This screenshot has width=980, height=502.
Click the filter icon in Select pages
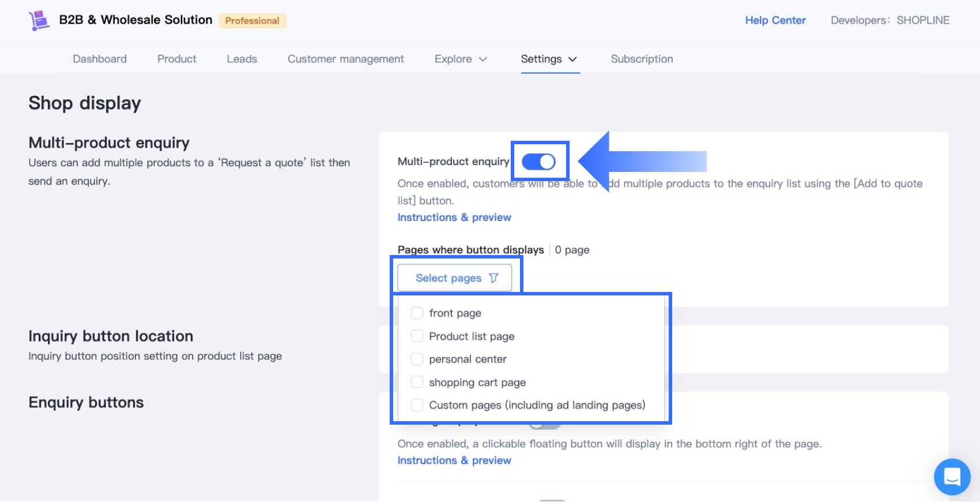(x=493, y=278)
